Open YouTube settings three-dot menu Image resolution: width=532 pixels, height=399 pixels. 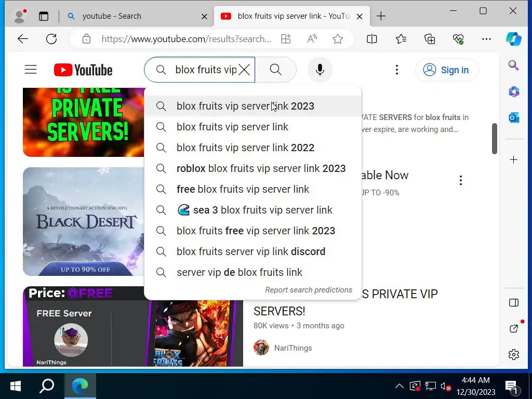pos(396,70)
